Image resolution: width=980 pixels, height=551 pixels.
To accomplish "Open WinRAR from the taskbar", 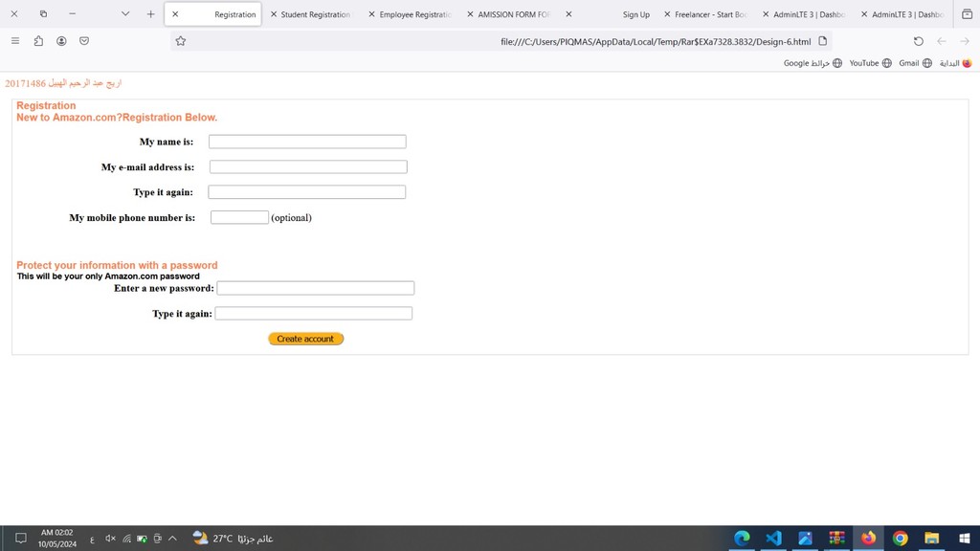I will pos(836,538).
